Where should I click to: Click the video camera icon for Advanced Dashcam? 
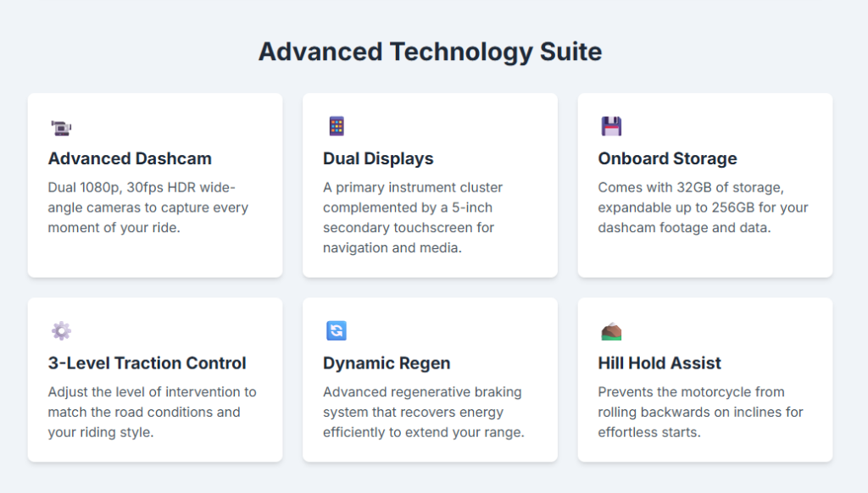click(61, 128)
